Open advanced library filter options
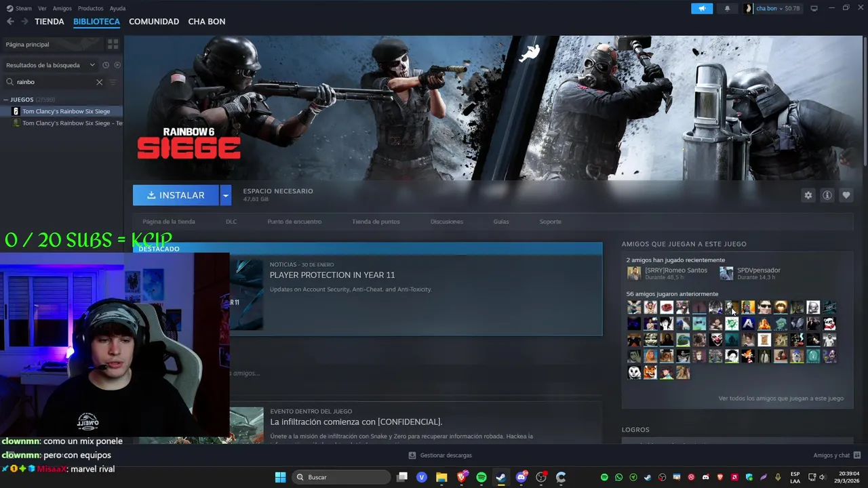Viewport: 868px width, 488px height. (113, 82)
